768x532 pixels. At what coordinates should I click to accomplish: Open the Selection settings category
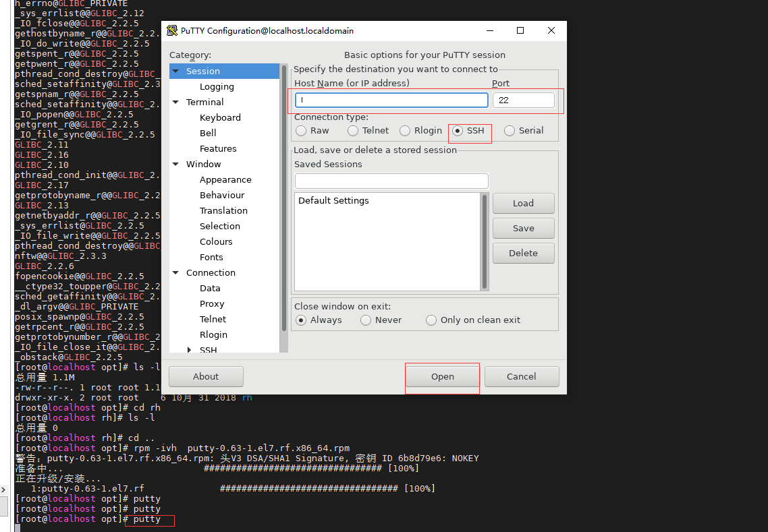220,226
